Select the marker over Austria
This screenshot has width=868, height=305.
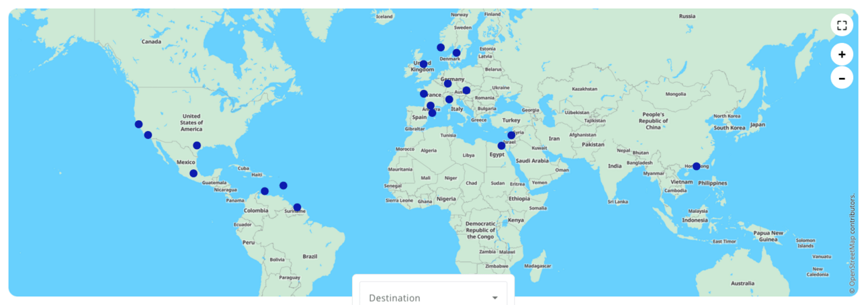[466, 91]
